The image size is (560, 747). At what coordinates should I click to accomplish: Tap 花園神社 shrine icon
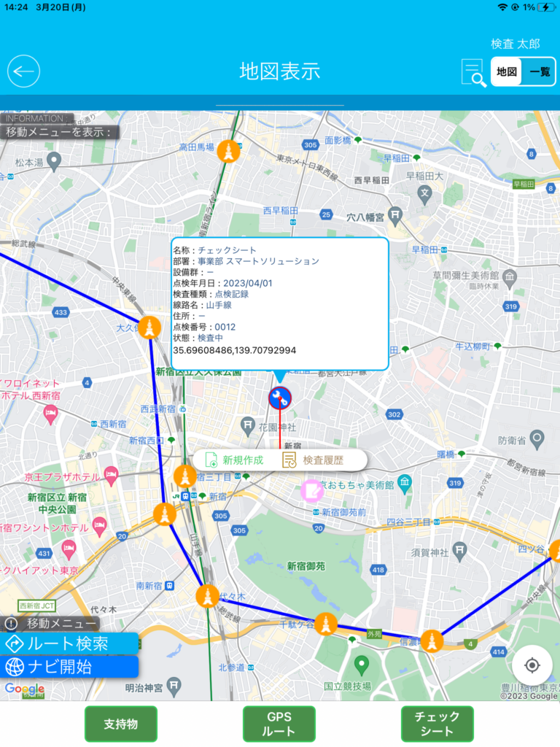(248, 426)
